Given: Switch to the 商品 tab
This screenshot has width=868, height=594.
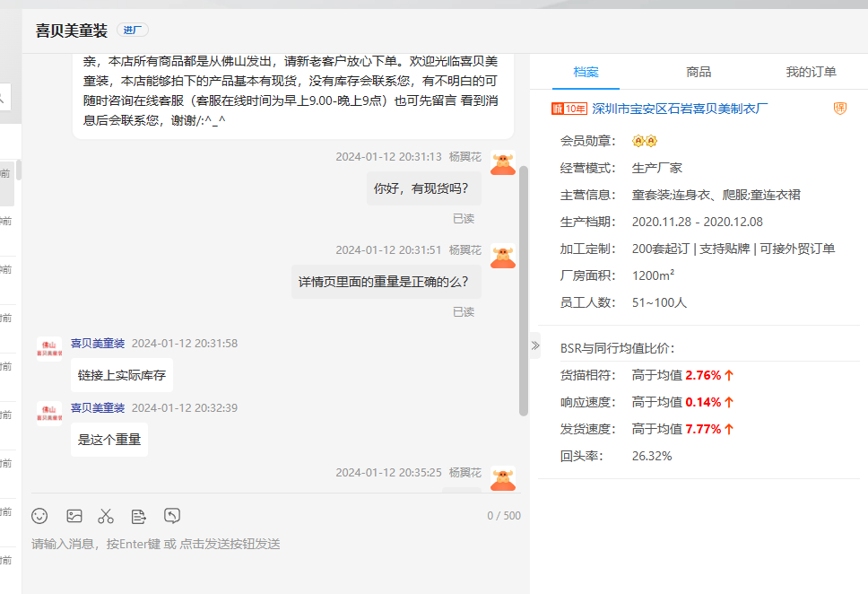Looking at the screenshot, I should coord(699,72).
